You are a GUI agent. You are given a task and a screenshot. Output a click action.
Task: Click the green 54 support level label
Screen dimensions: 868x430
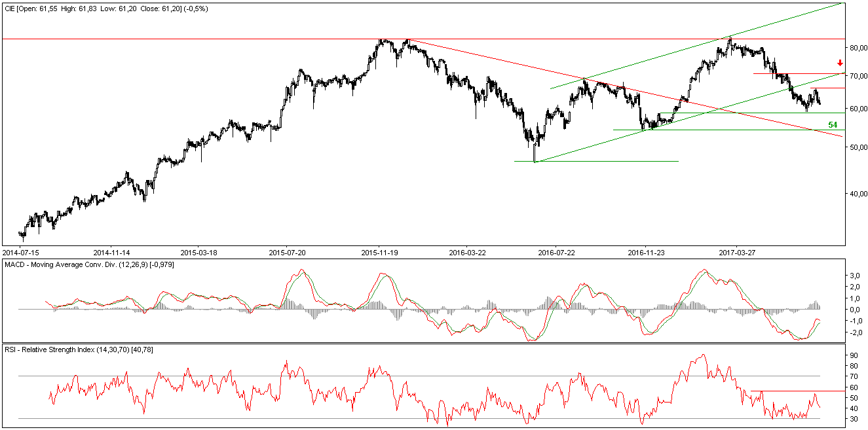(833, 124)
